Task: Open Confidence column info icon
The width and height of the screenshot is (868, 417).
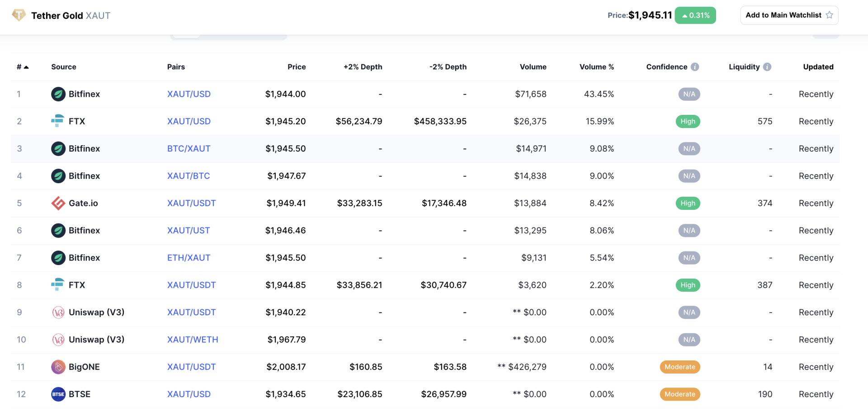Action: [x=695, y=67]
